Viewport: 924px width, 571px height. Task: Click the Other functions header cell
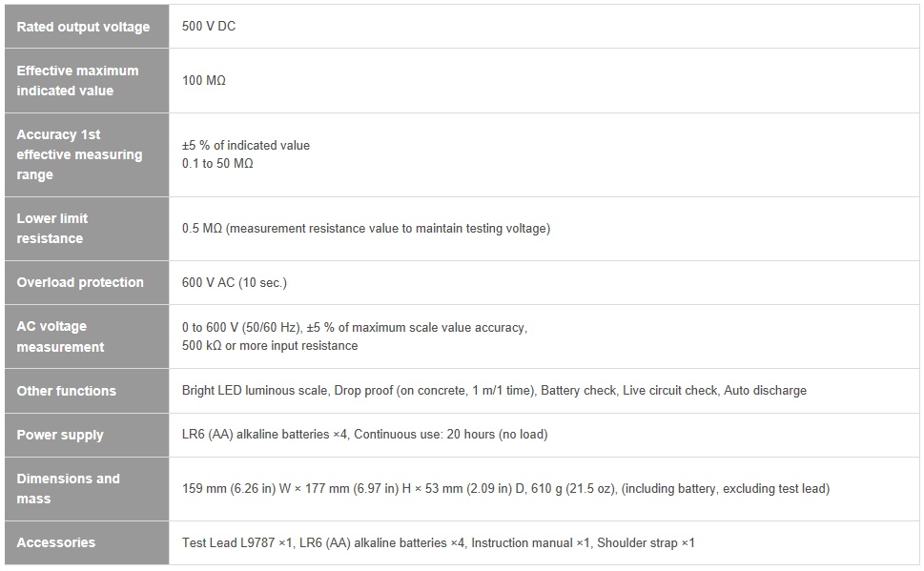click(x=87, y=391)
